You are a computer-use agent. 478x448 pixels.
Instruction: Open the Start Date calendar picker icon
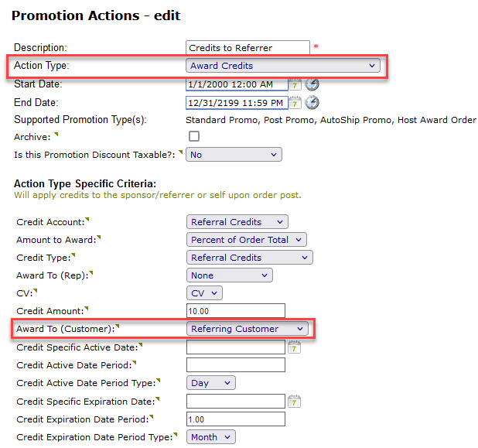[x=295, y=84]
